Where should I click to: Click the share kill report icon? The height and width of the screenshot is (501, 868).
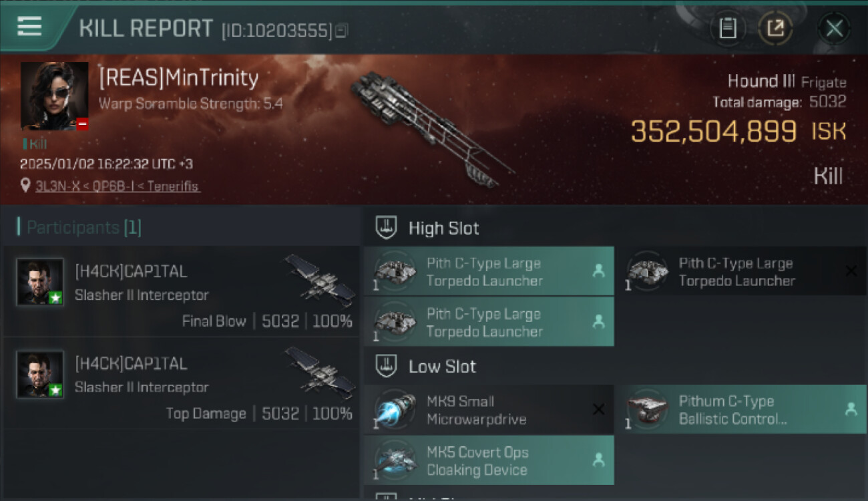775,28
